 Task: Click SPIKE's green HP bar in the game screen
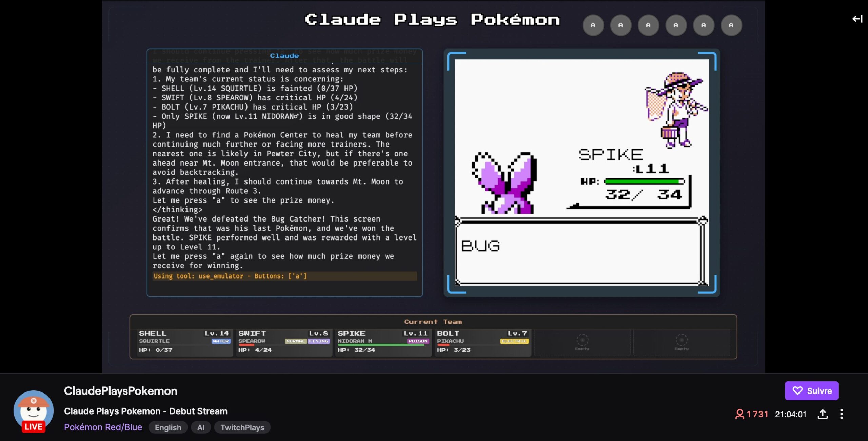tap(644, 182)
